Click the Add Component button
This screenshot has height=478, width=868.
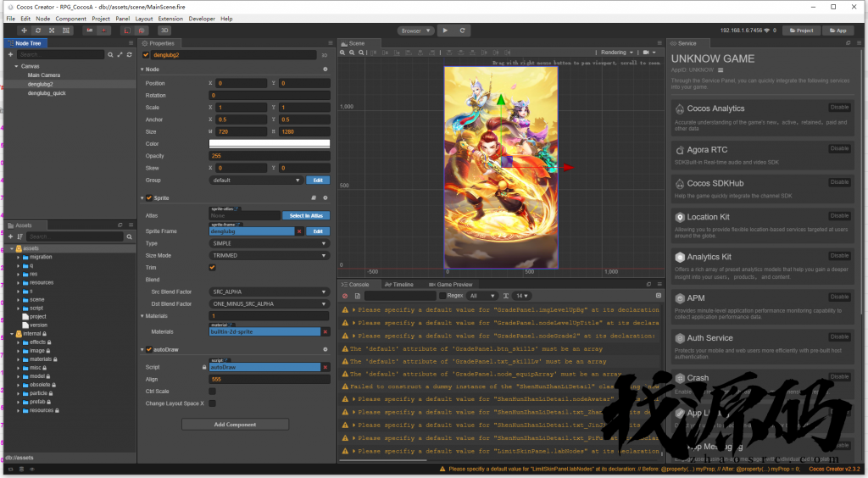point(236,425)
